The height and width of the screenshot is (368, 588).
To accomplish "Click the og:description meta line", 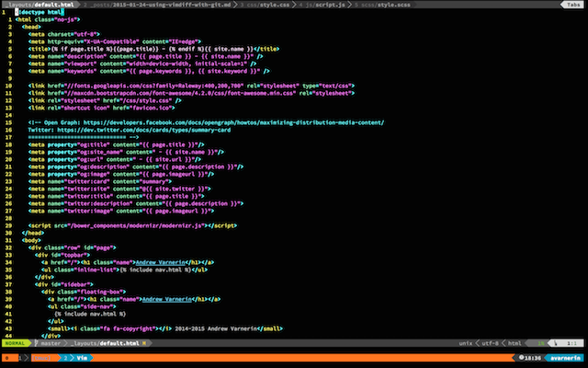I will [136, 167].
